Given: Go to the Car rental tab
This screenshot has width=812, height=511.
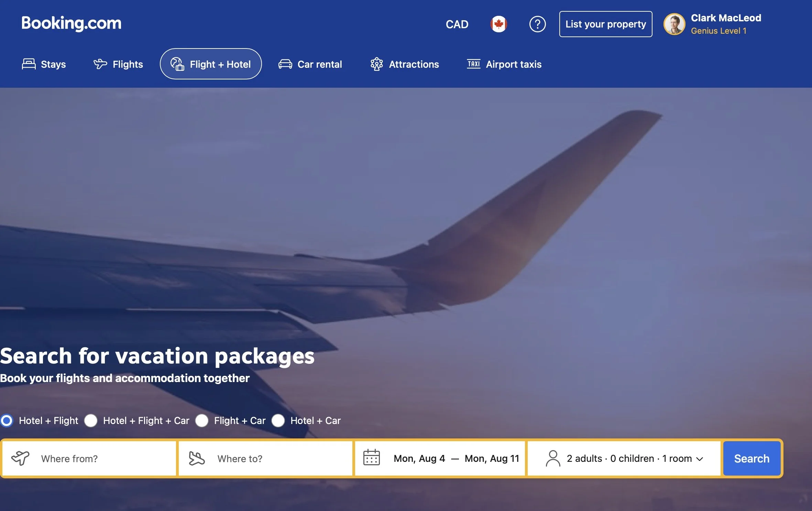Looking at the screenshot, I should [x=310, y=64].
